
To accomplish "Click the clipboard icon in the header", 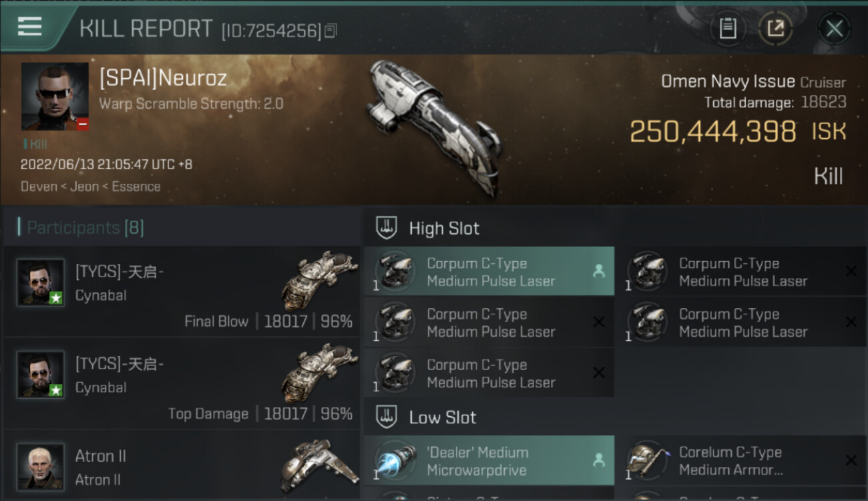I will point(728,28).
